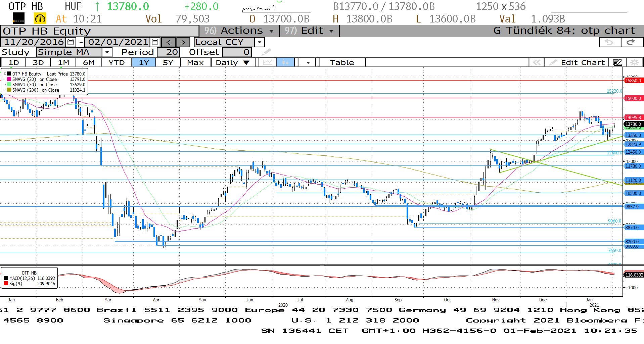Click the 13250.0 blue level label
Image resolution: width=644 pixels, height=344 pixels.
(633, 135)
